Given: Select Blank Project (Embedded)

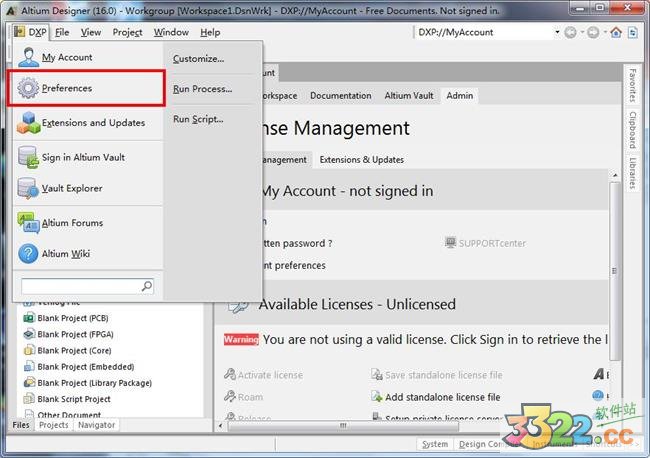Looking at the screenshot, I should tap(85, 367).
